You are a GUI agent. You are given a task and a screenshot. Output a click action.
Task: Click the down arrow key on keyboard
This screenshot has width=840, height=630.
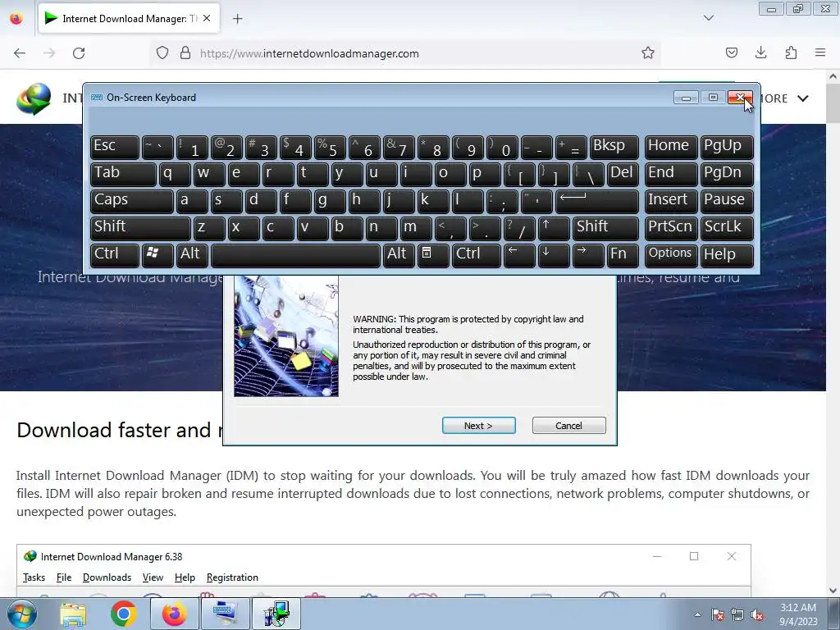click(x=554, y=254)
